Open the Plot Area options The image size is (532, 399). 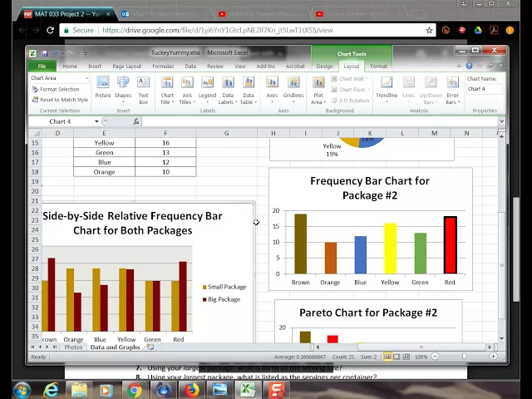[318, 90]
